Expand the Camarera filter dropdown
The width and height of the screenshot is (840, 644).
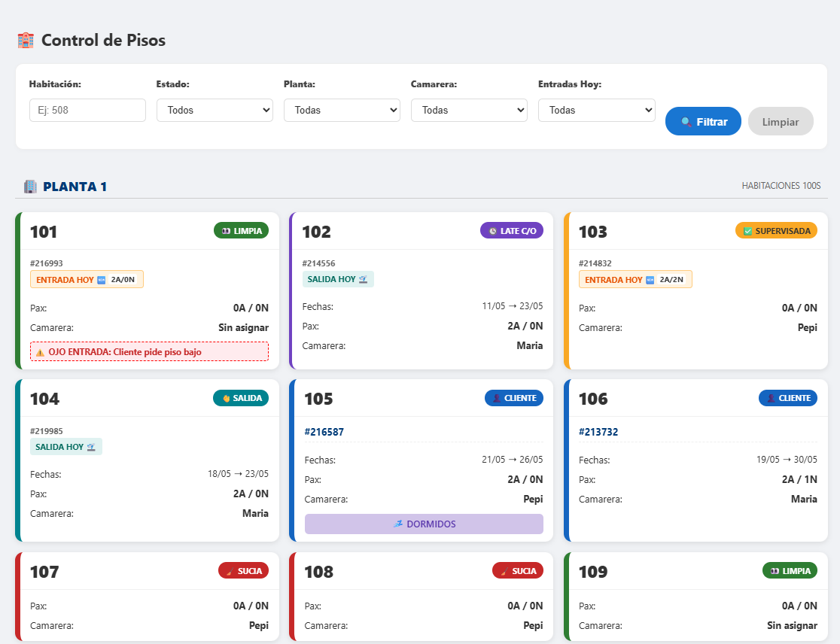click(469, 111)
